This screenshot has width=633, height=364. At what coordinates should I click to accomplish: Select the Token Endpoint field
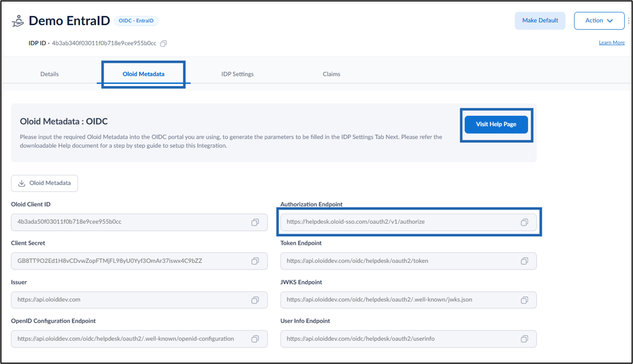[x=409, y=261]
